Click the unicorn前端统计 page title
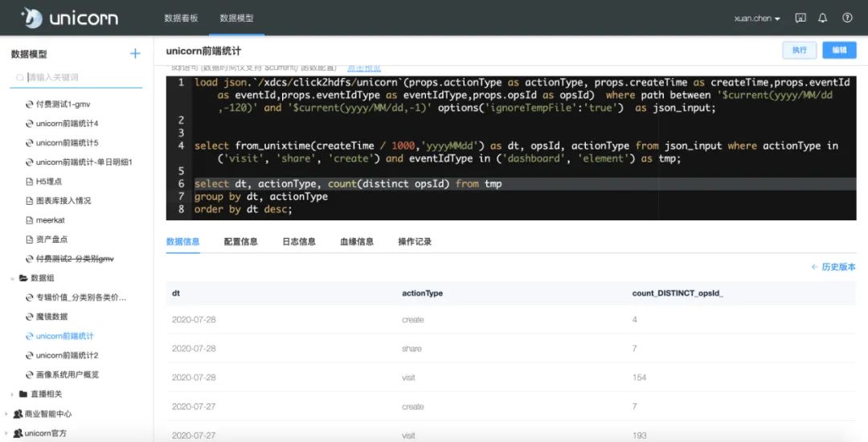This screenshot has width=868, height=442. (203, 51)
